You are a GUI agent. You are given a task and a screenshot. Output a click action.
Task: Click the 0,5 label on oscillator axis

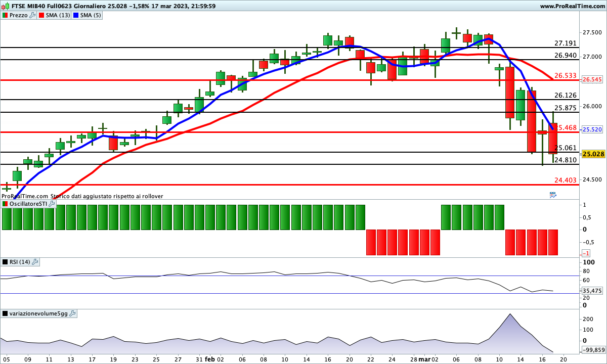point(587,217)
